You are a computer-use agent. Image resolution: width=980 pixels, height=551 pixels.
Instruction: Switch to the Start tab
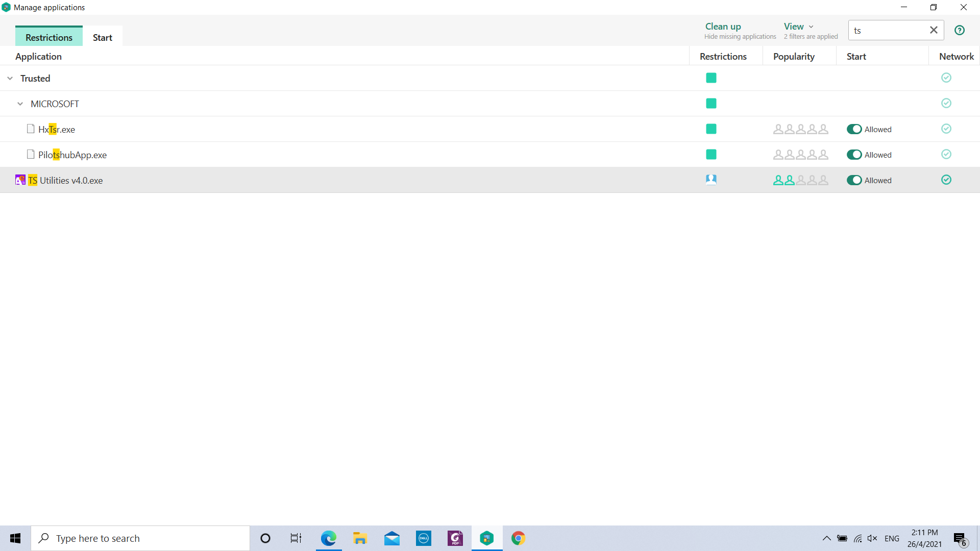102,37
